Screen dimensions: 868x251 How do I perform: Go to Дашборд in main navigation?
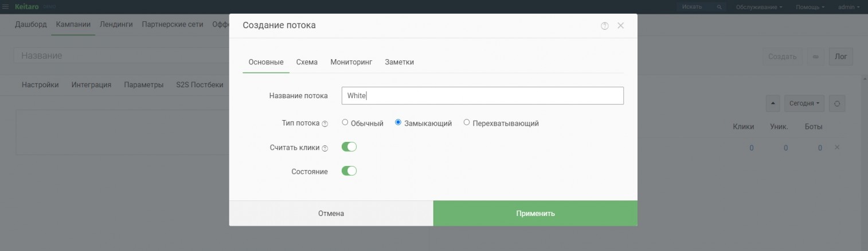(31, 25)
